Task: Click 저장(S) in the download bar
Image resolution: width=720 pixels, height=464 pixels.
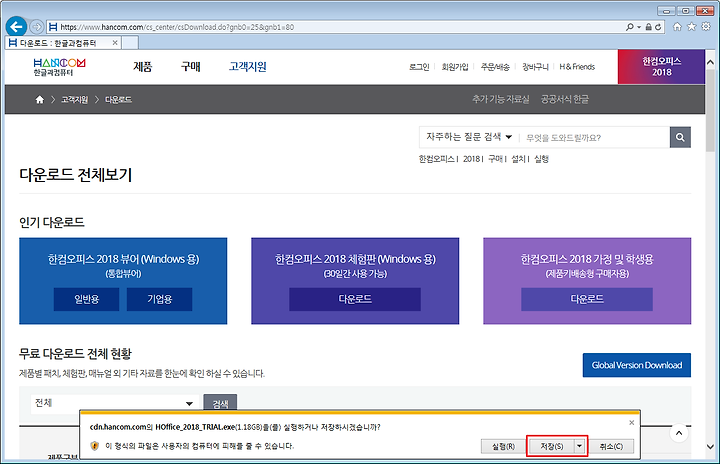Action: 551,446
